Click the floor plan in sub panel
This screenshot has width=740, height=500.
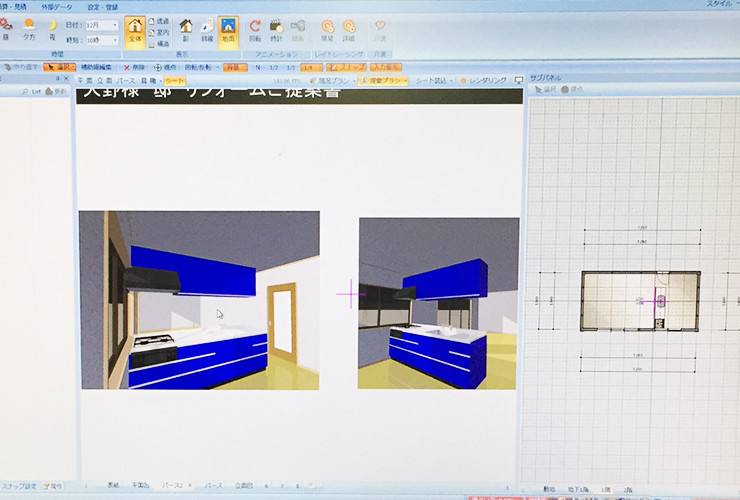[x=640, y=301]
